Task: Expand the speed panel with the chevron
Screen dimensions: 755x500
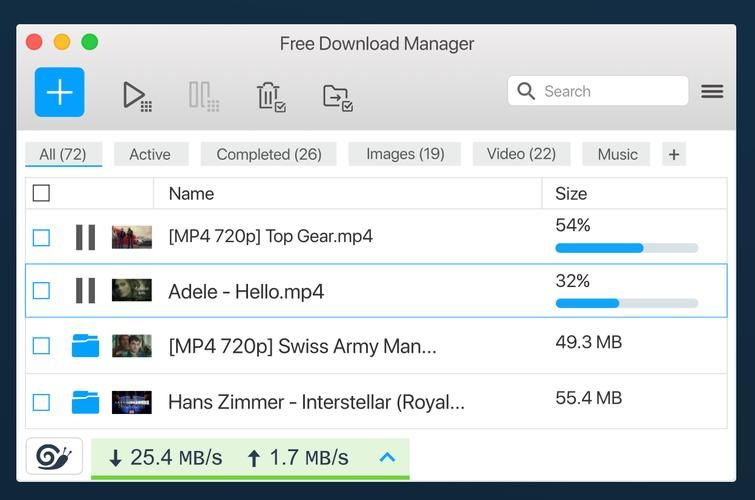Action: pyautogui.click(x=387, y=457)
